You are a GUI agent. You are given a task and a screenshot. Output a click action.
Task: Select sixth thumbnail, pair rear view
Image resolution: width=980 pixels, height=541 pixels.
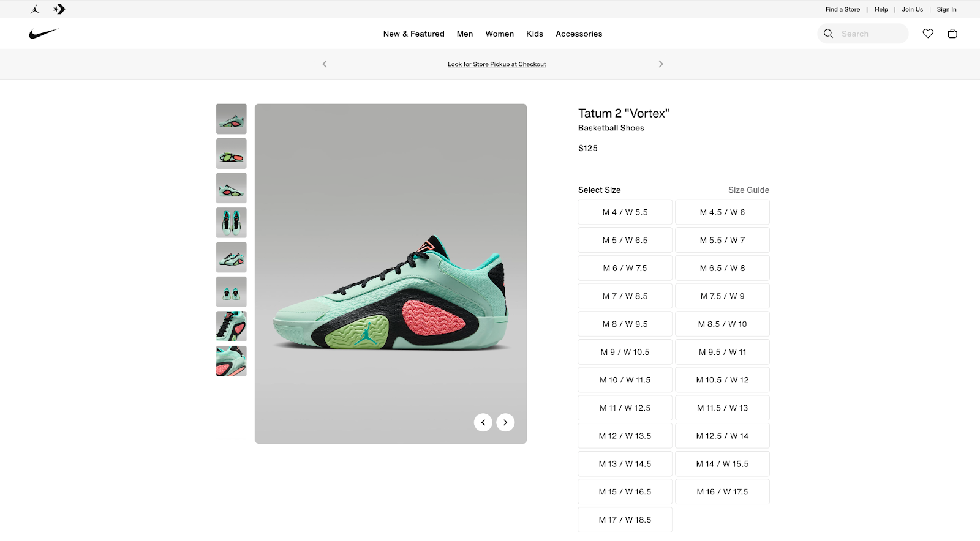[x=232, y=292]
